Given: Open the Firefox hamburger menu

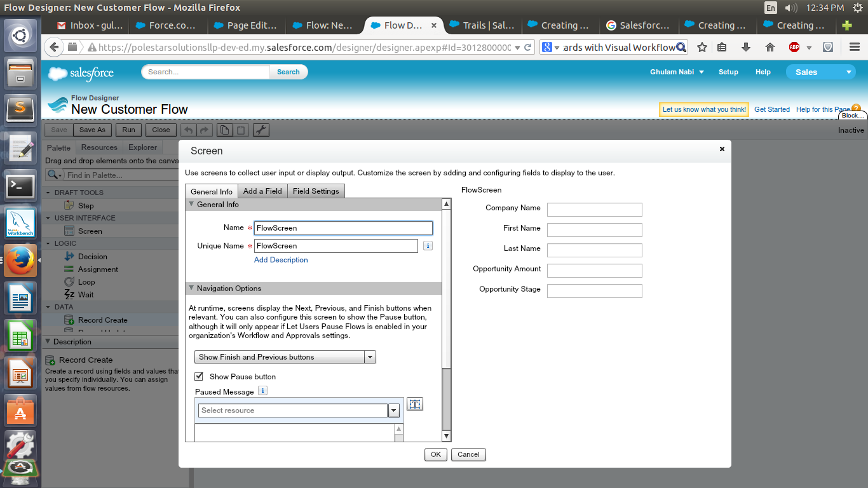Looking at the screenshot, I should coord(854,47).
